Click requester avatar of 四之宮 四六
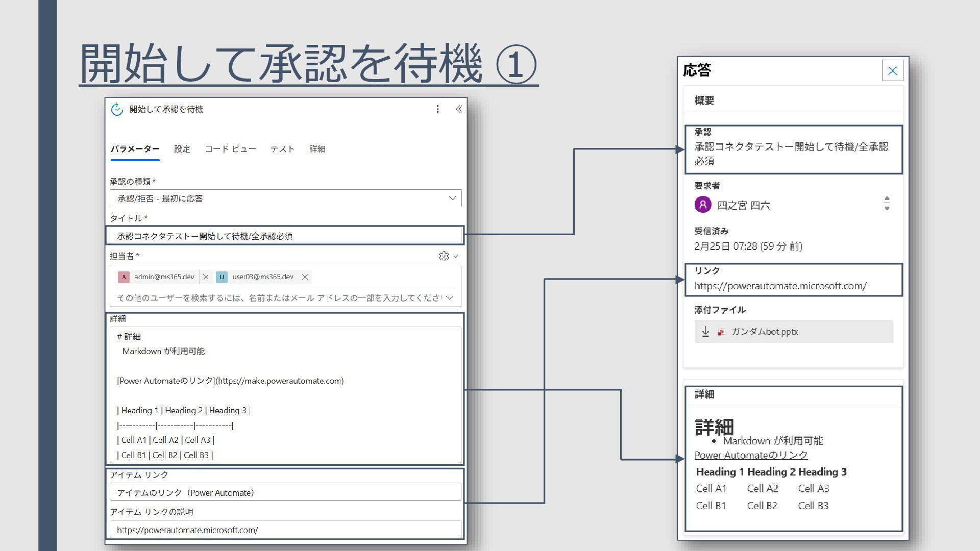 (703, 205)
